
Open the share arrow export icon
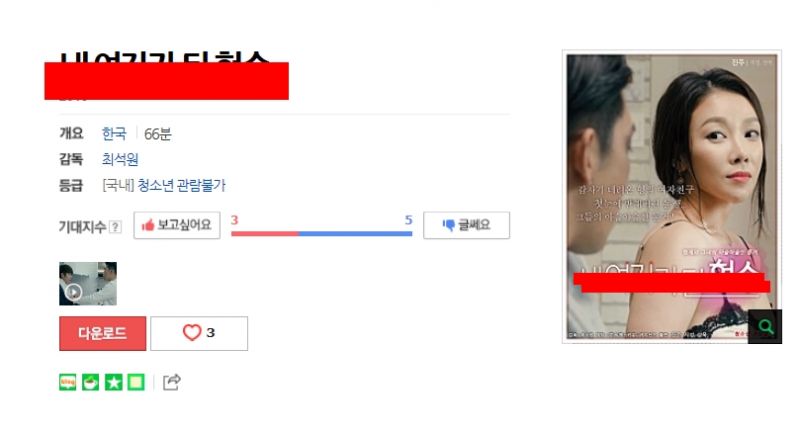coord(171,382)
